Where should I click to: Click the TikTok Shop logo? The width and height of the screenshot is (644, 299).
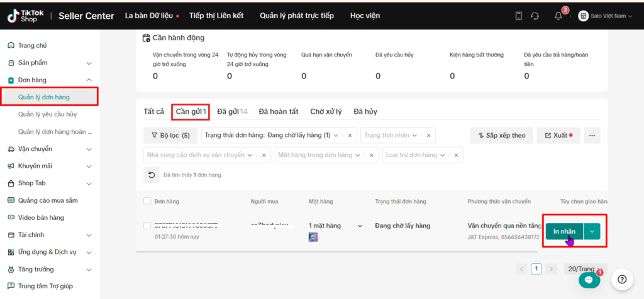coord(25,16)
